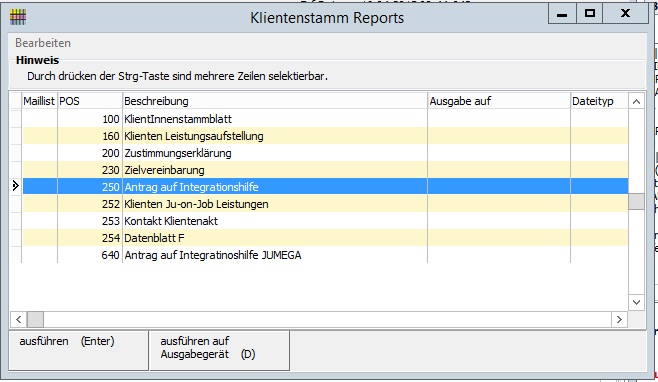
Task: Sort by the Beschreibung column header
Action: click(275, 101)
